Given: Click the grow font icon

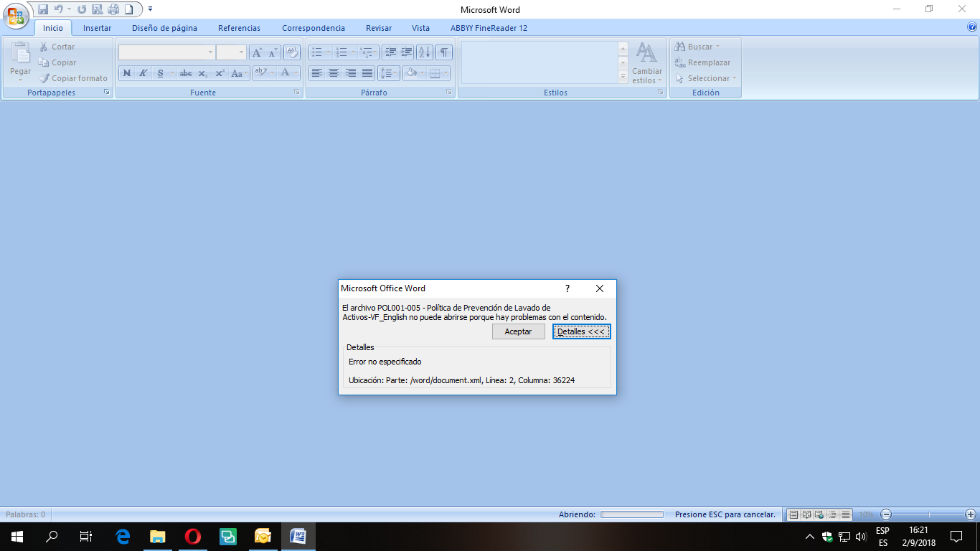Looking at the screenshot, I should click(257, 52).
